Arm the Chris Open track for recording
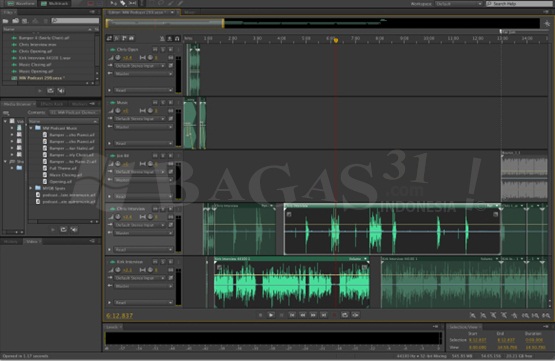Viewport: 555px width, 361px height. coord(171,50)
